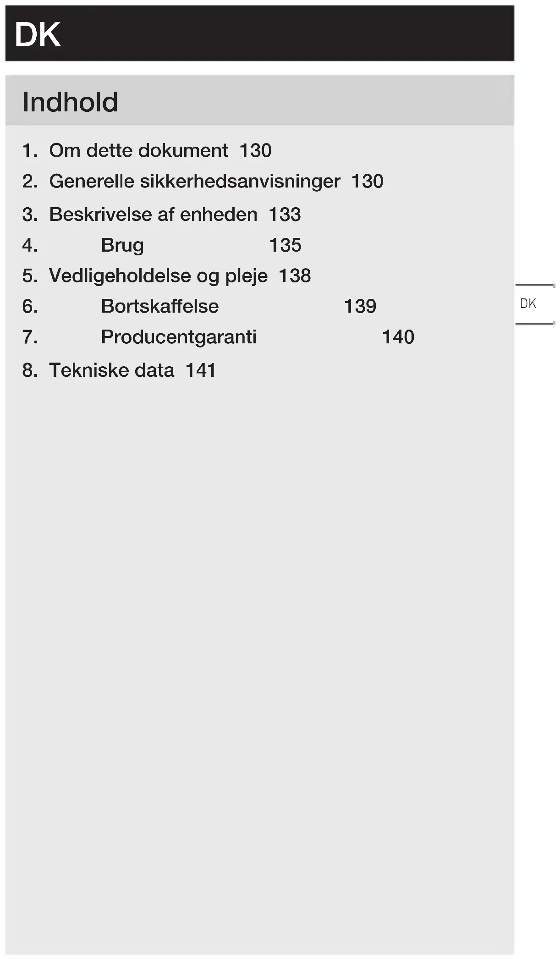Open the 'Om dette dokument' contents entry

138,150
